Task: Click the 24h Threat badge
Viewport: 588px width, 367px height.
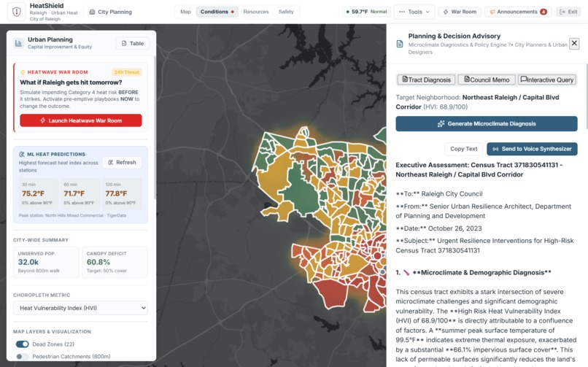Action: (127, 72)
